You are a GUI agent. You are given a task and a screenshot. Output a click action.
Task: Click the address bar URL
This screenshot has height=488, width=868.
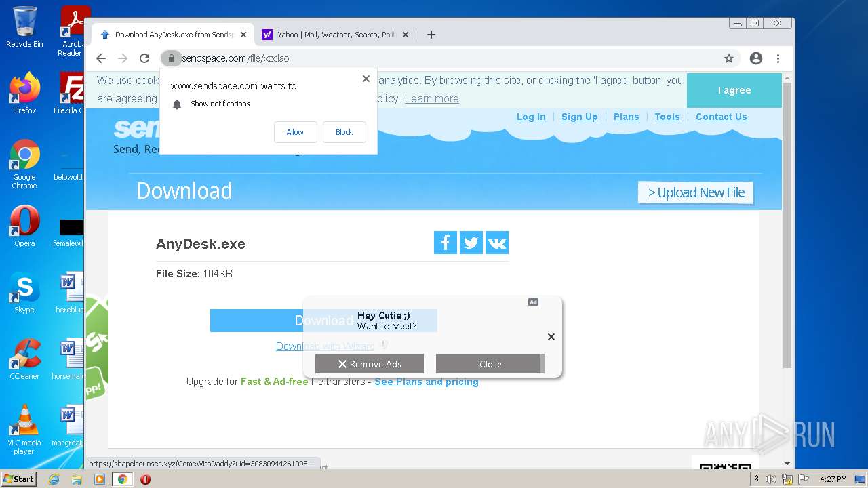tap(235, 58)
